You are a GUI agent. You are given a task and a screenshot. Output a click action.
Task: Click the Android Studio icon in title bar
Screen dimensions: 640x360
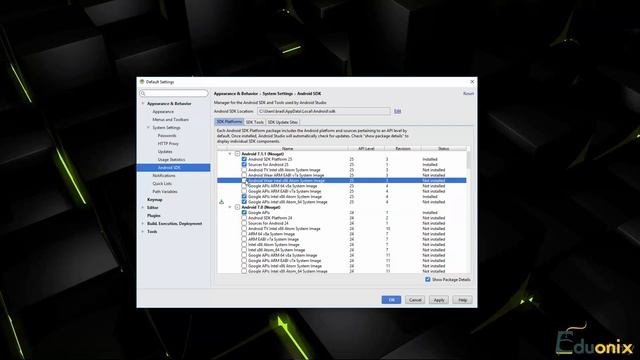(142, 82)
